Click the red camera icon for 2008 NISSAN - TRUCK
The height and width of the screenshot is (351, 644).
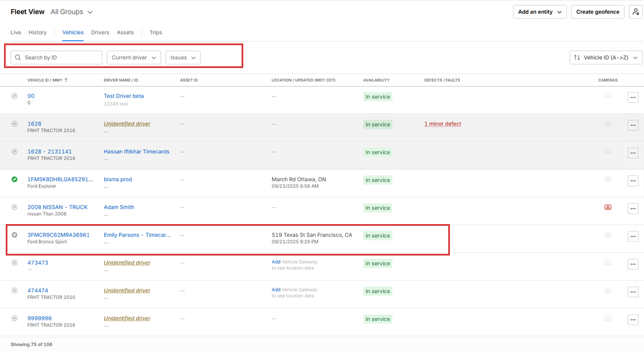(608, 208)
